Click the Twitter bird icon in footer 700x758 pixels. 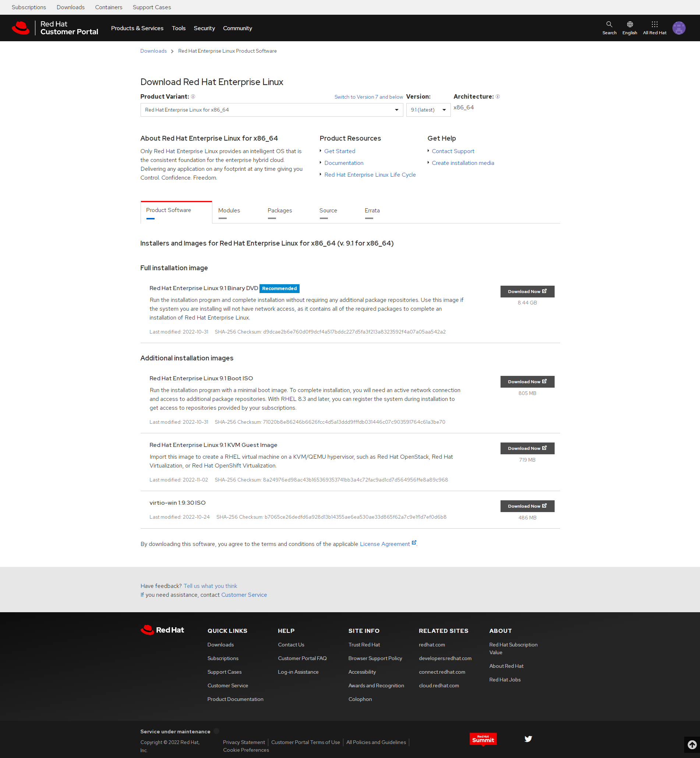click(x=528, y=739)
